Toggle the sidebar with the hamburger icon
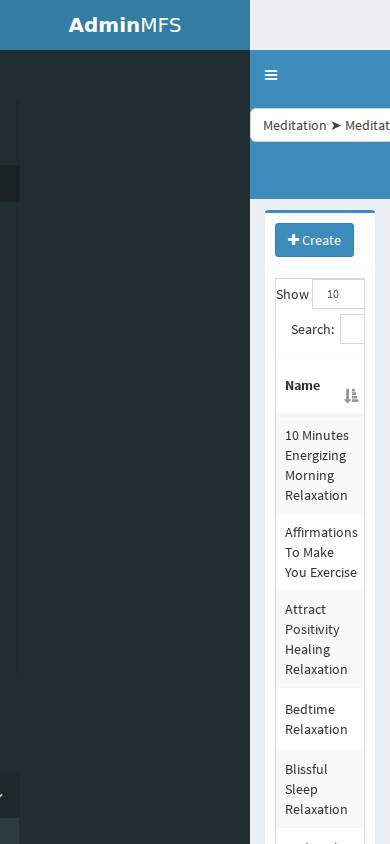 (x=271, y=75)
